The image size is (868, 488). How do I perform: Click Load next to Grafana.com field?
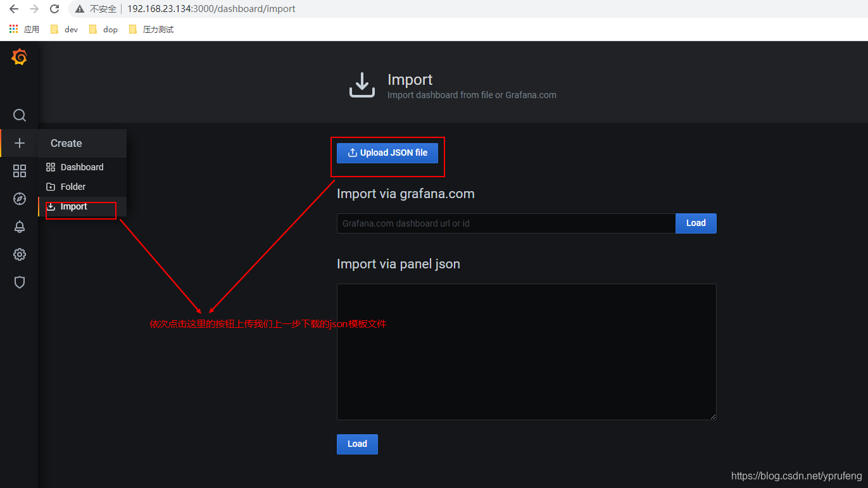point(696,223)
